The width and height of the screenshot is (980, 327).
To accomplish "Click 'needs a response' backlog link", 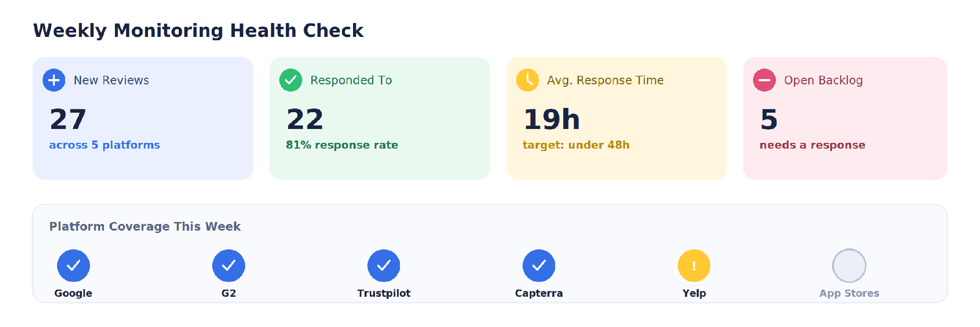I will (x=812, y=145).
